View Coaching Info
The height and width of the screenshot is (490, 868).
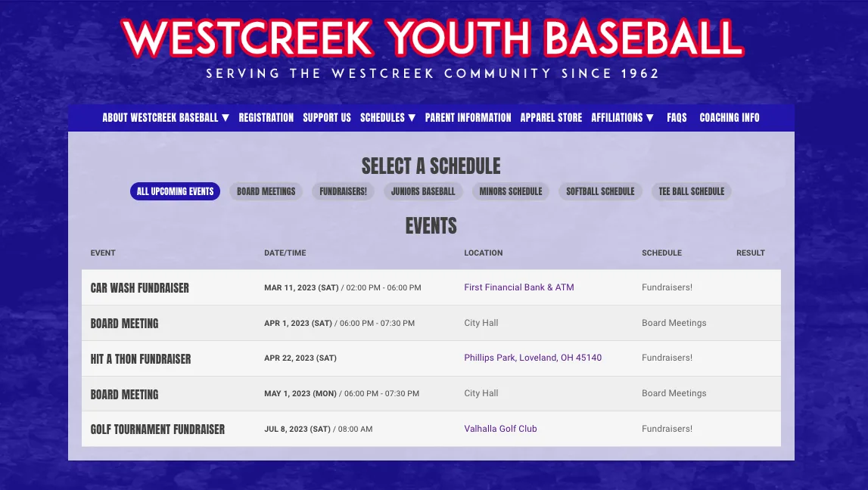[729, 117]
